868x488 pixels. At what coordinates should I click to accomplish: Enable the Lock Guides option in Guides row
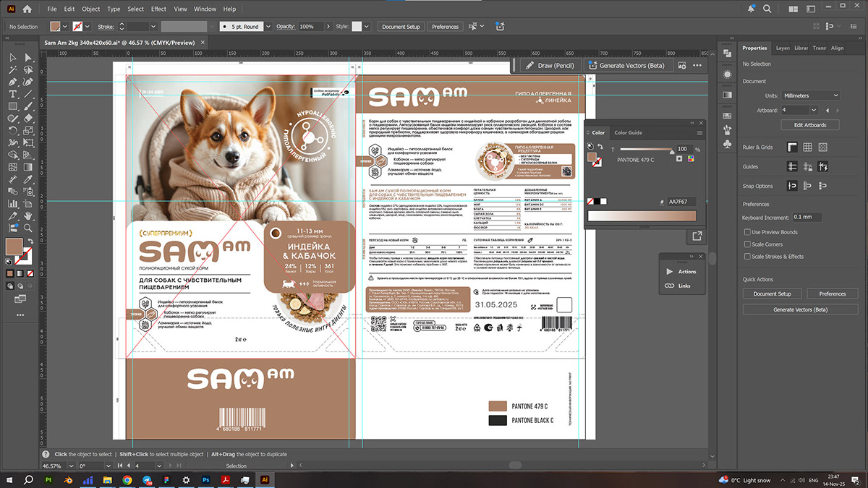pyautogui.click(x=808, y=166)
